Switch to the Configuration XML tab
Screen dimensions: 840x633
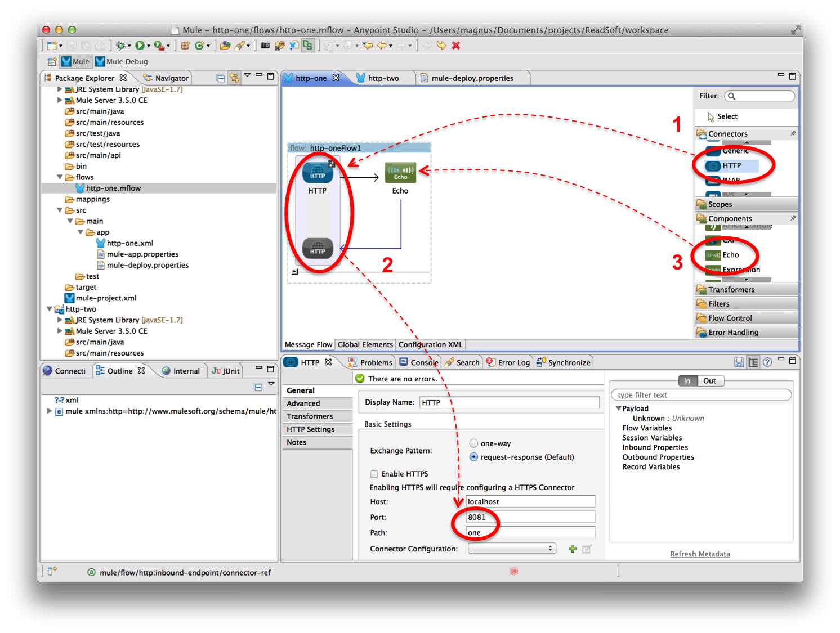[431, 345]
